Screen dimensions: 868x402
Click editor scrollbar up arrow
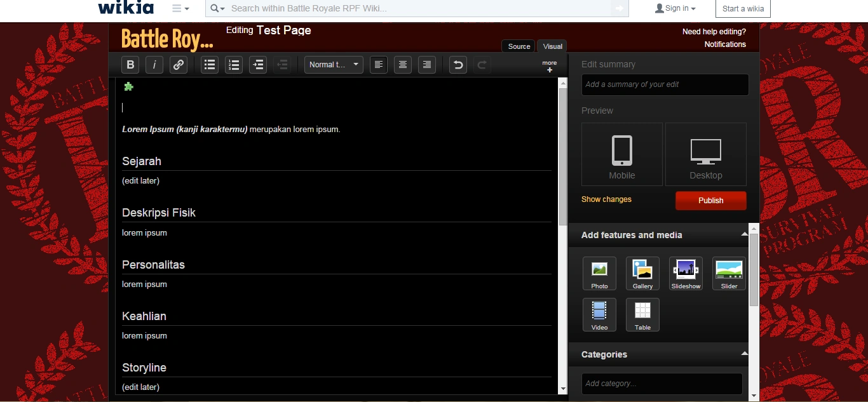click(x=563, y=83)
